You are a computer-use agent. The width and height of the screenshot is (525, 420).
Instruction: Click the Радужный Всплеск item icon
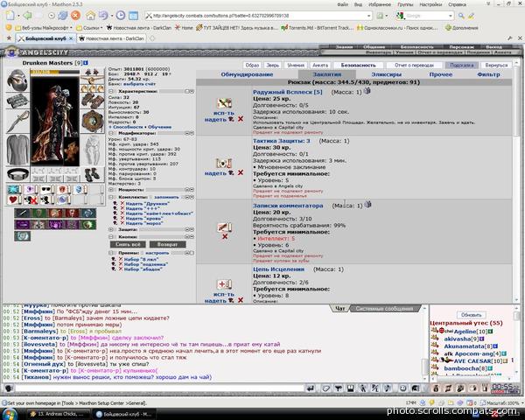click(x=224, y=103)
